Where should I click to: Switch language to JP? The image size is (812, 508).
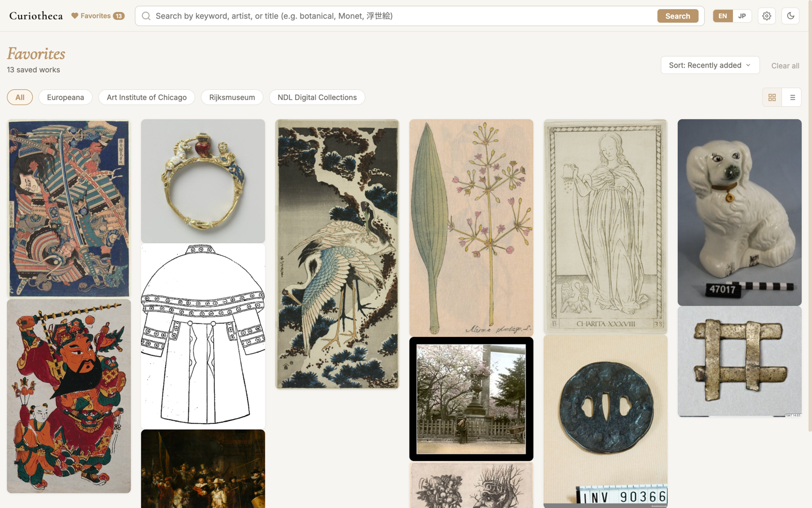pos(742,16)
